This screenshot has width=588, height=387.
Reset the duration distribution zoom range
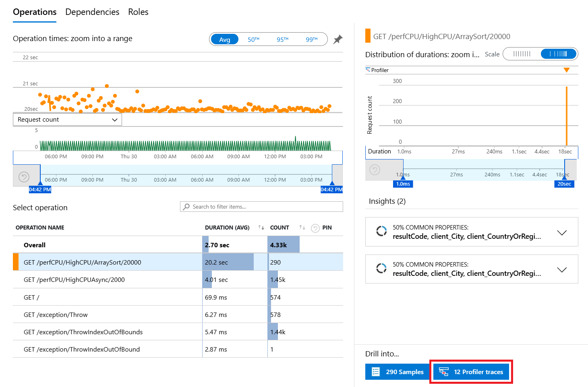(x=375, y=170)
